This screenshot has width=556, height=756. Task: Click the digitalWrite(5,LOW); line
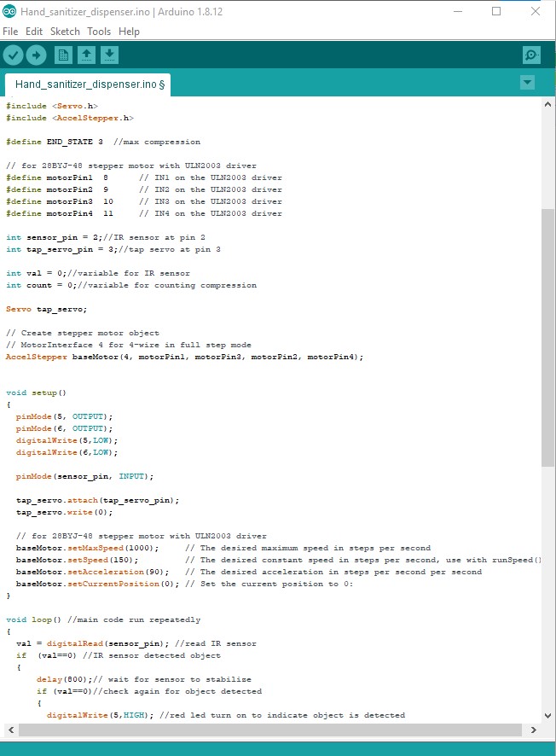tap(67, 440)
